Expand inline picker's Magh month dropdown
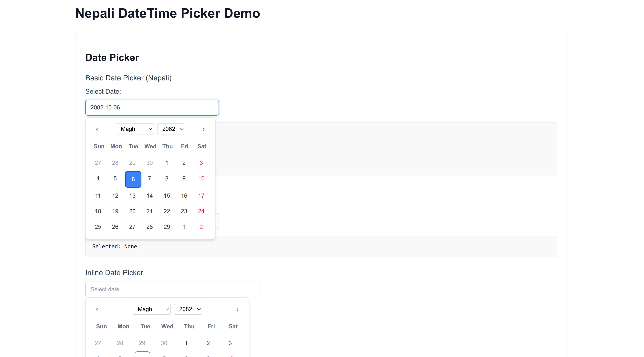This screenshot has height=357, width=644. coord(151,309)
